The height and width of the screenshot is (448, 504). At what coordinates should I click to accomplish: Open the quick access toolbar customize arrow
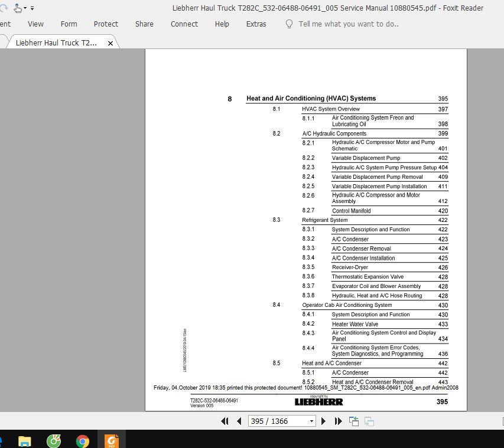click(32, 8)
